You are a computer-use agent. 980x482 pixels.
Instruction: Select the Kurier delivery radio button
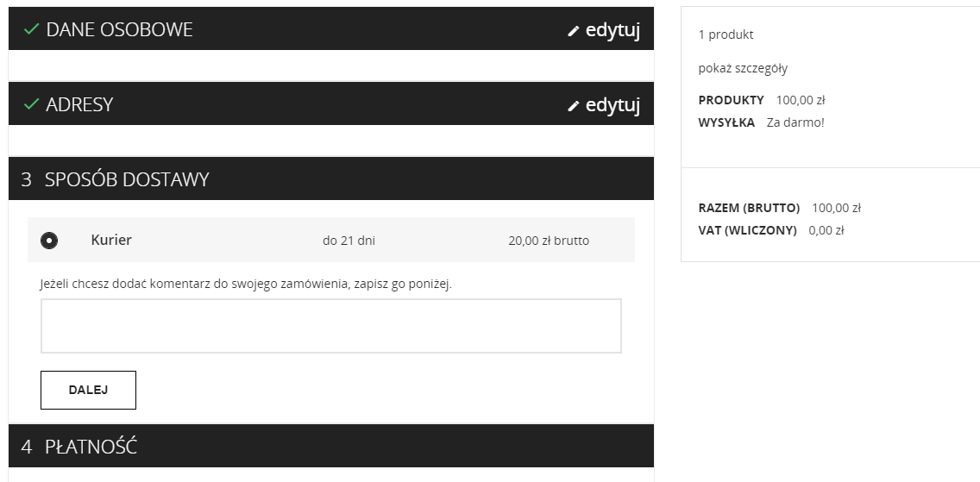point(49,241)
